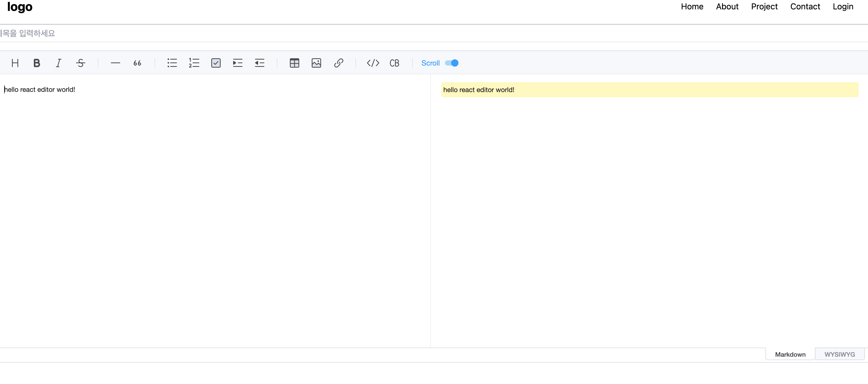Viewport: 868px width, 384px height.
Task: Create an unordered bullet list
Action: (x=172, y=63)
